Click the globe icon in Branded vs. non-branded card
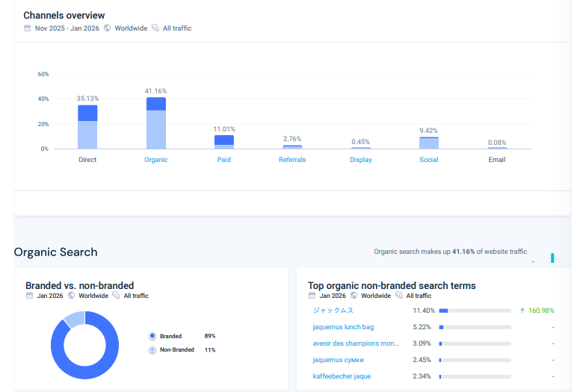Image resolution: width=583 pixels, height=392 pixels. [72, 296]
